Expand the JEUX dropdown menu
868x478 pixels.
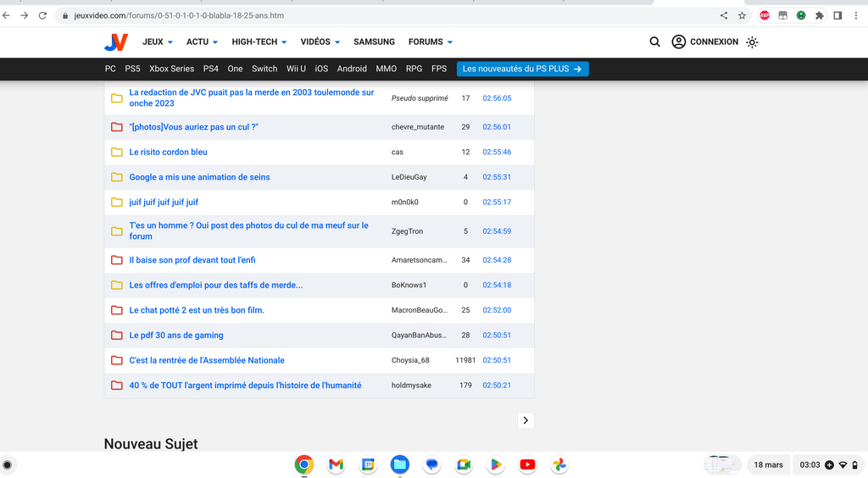(158, 42)
